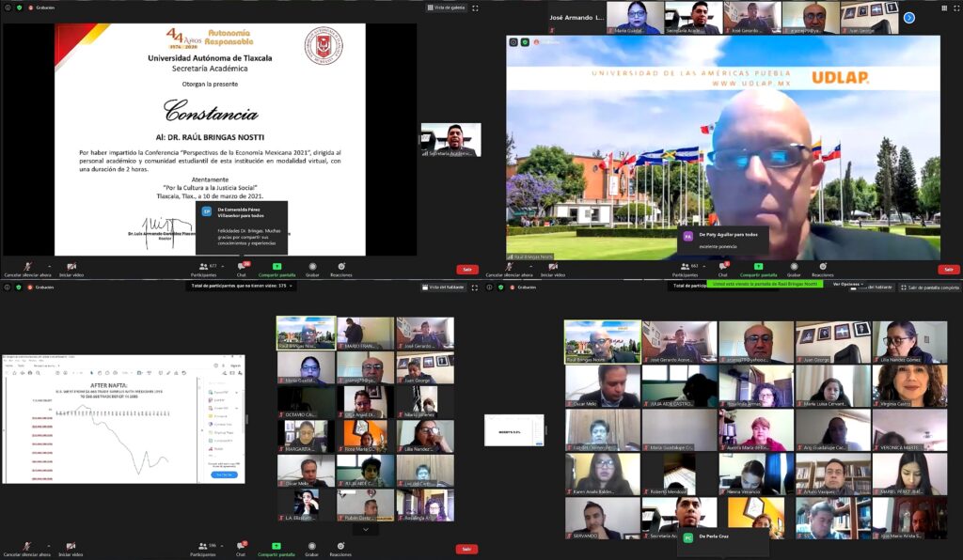Expand down chevron below the gallery thumbnails
Screen dimensions: 963x560
tap(365, 529)
